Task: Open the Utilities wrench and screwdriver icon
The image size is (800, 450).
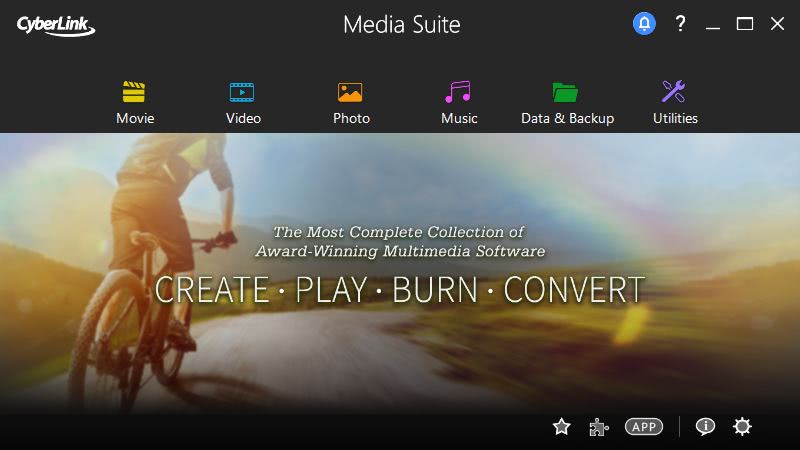Action: click(x=673, y=92)
